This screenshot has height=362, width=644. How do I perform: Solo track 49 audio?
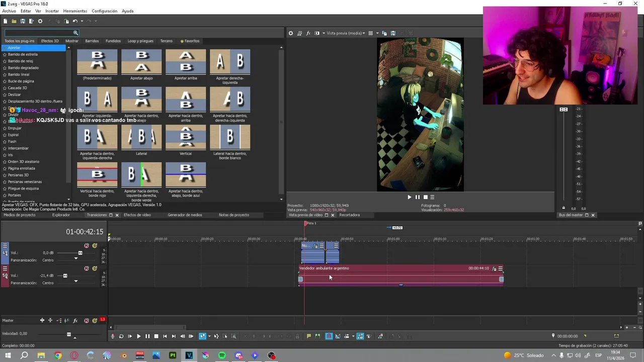(95, 246)
